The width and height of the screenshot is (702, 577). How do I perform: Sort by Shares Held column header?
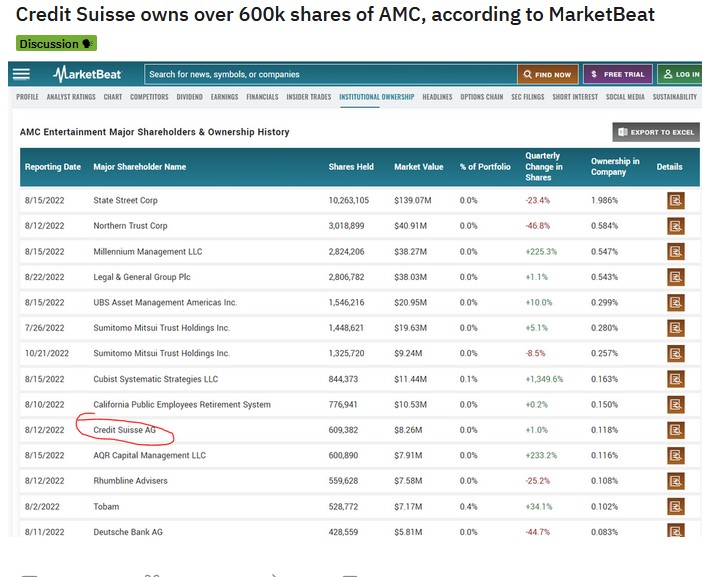click(351, 167)
